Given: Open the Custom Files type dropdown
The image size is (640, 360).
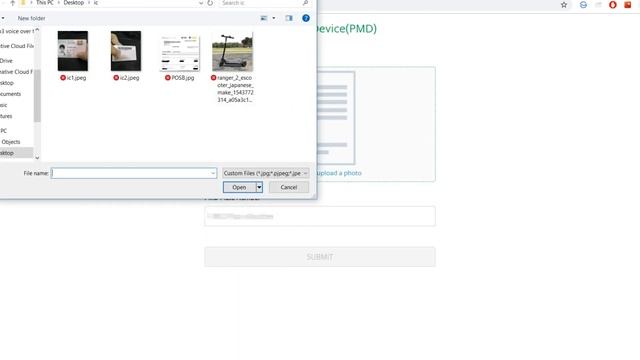Looking at the screenshot, I should 265,173.
